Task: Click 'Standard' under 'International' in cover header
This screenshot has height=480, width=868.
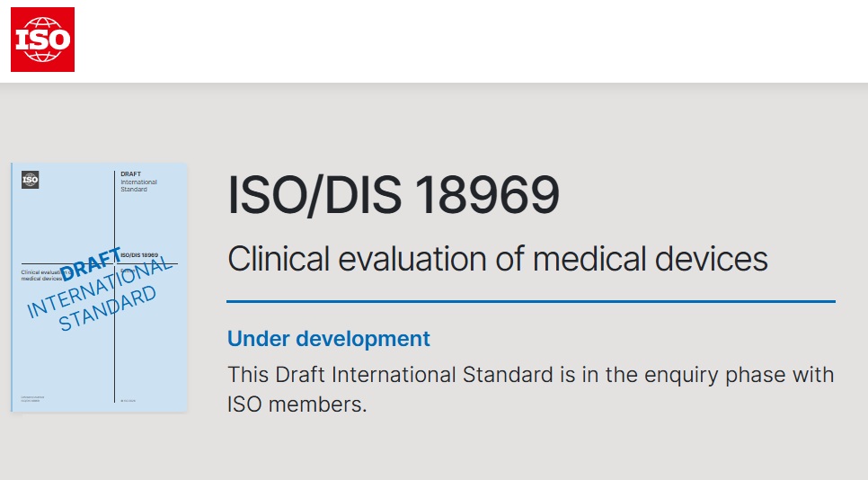Action: pos(134,190)
